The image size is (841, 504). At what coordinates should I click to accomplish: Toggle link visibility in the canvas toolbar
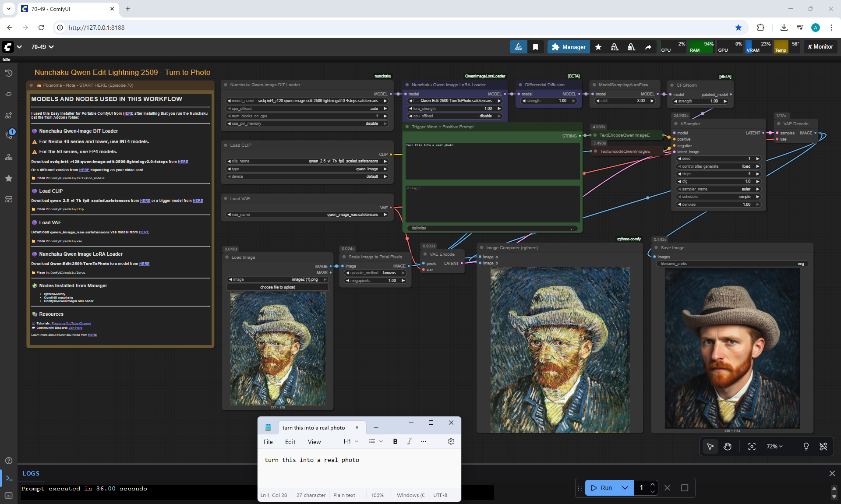(x=823, y=446)
